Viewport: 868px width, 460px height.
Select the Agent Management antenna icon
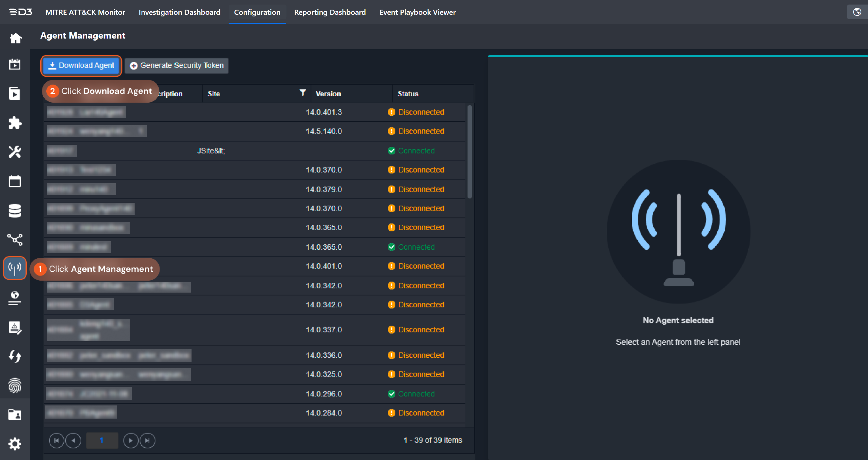pos(15,268)
